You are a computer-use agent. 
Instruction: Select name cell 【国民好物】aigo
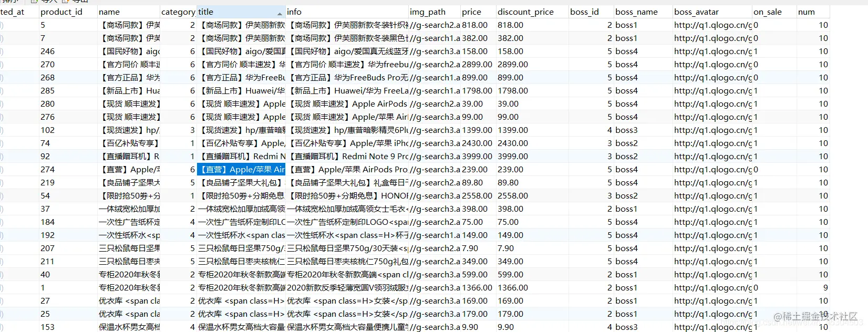pyautogui.click(x=128, y=51)
